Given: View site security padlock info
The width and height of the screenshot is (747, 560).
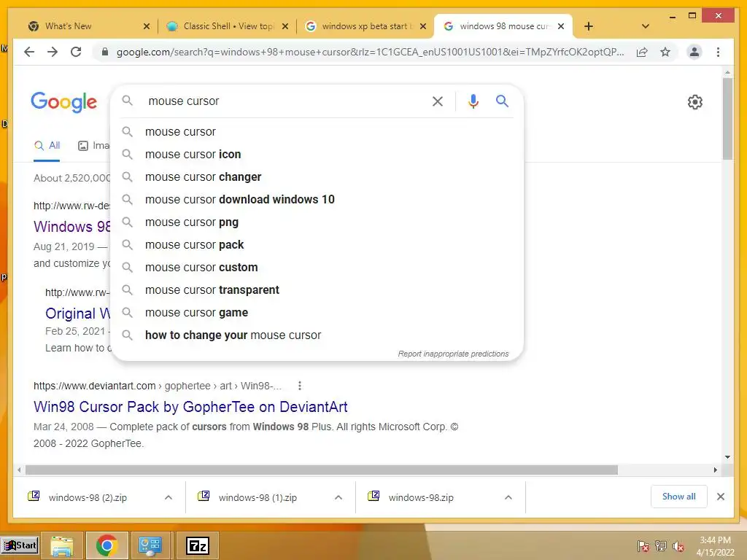Looking at the screenshot, I should click(x=105, y=52).
